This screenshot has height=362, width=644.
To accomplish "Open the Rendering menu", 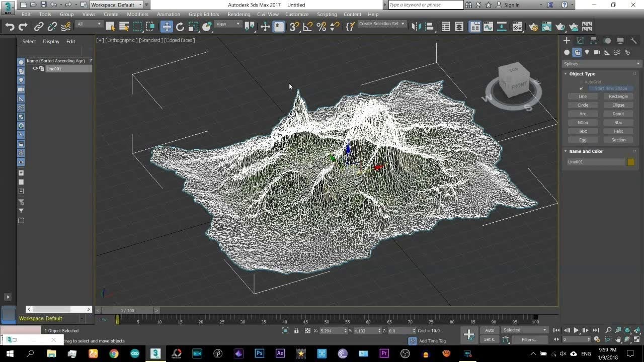I will (238, 15).
